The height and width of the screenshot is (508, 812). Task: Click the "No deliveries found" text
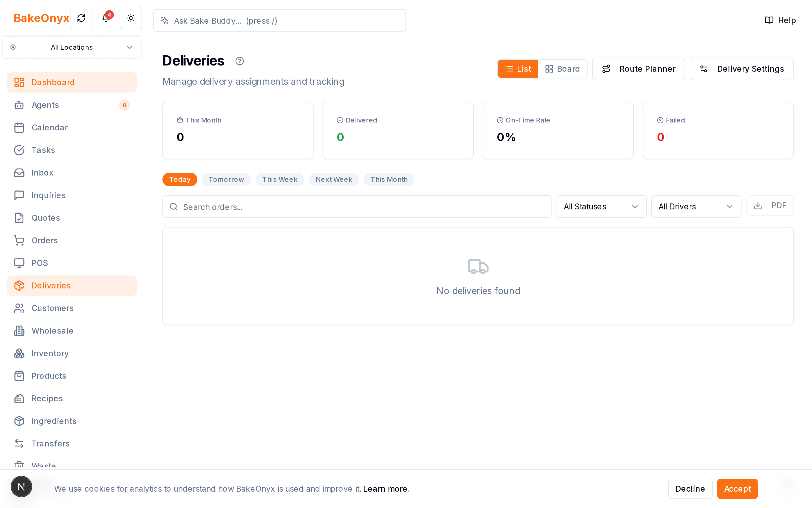click(478, 291)
